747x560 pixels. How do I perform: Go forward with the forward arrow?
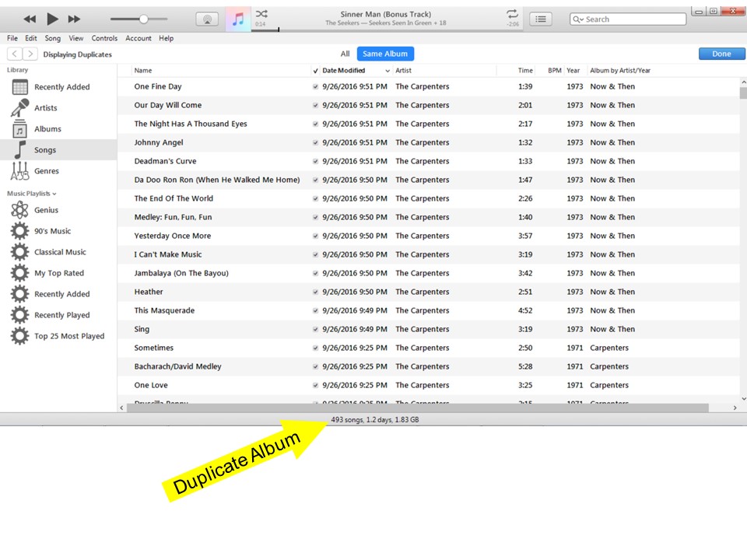point(30,54)
